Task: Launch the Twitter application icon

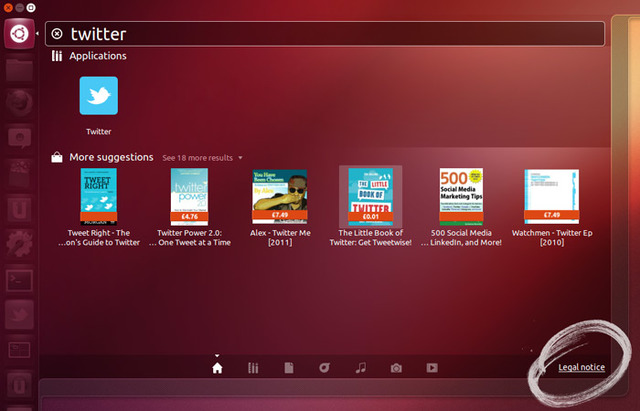Action: 99,96
